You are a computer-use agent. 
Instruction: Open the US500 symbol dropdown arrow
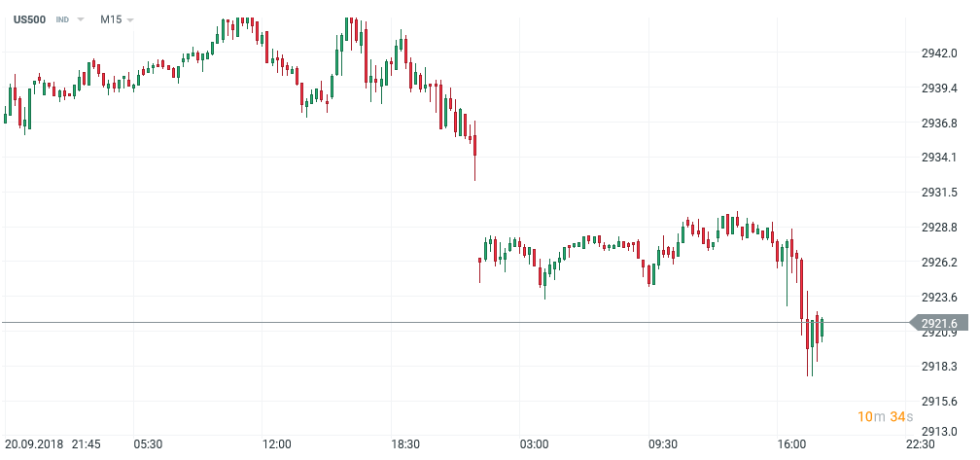click(80, 20)
